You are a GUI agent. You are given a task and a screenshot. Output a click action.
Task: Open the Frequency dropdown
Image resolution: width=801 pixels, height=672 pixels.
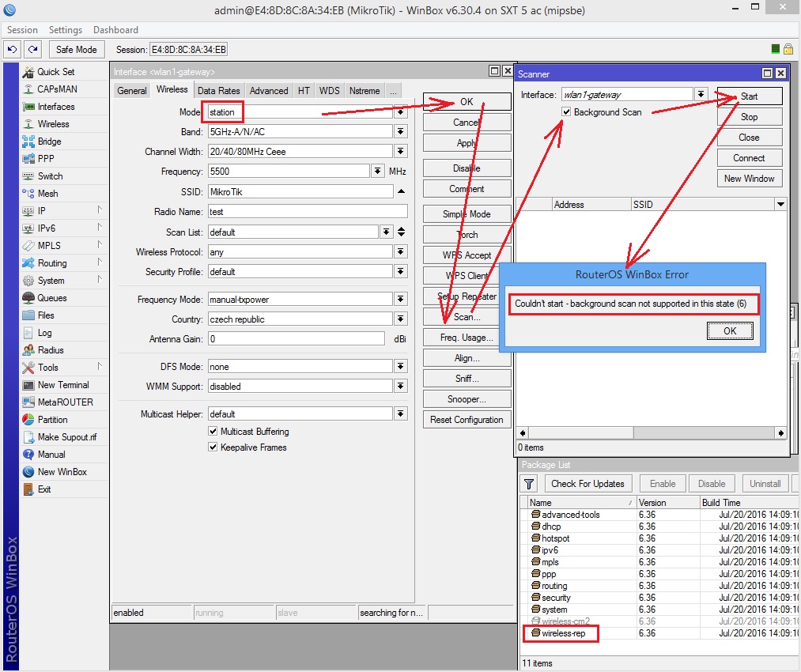click(x=377, y=171)
